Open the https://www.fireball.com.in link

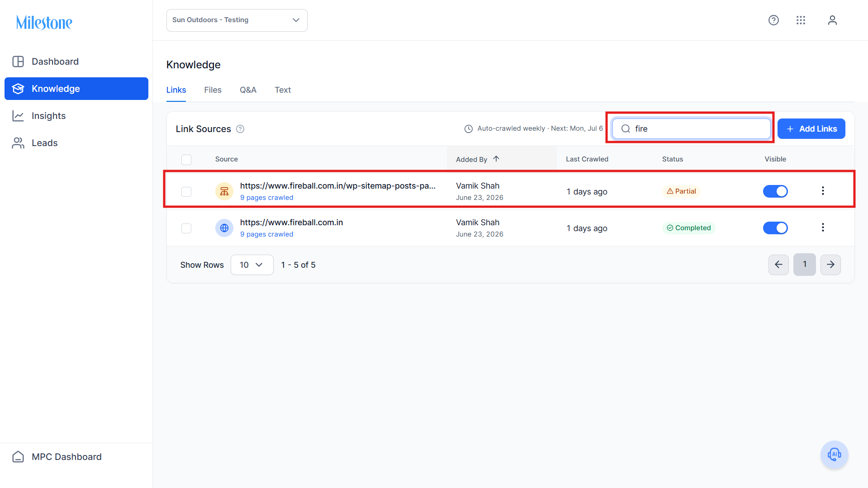pyautogui.click(x=291, y=223)
